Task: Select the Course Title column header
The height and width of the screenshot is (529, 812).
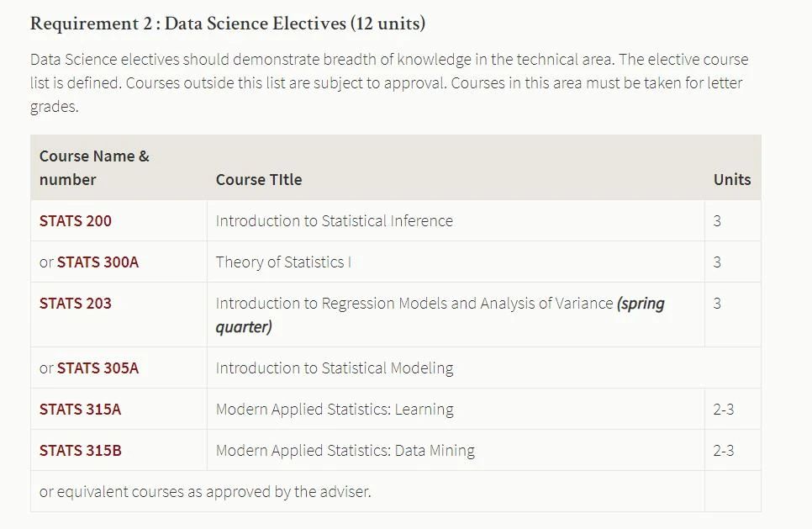Action: 259,179
